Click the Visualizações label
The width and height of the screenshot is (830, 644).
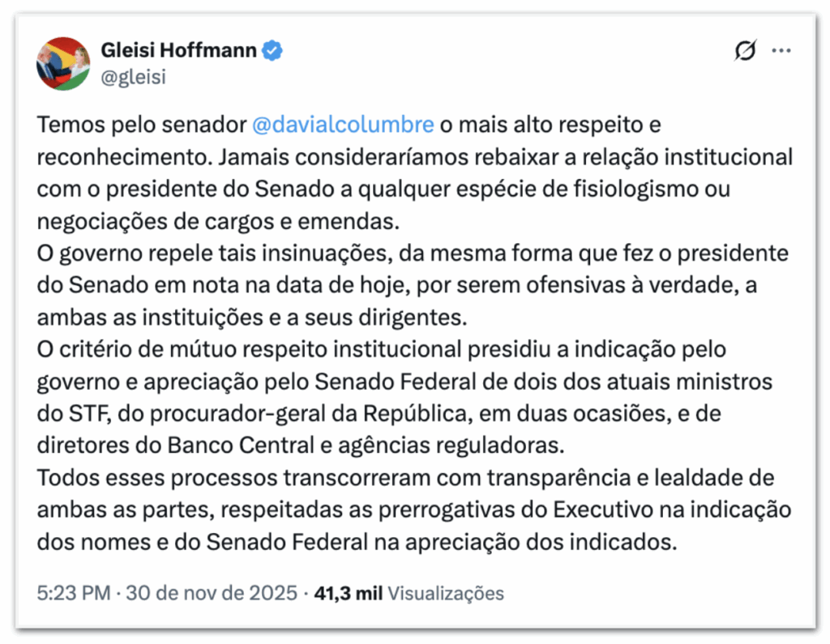(446, 593)
